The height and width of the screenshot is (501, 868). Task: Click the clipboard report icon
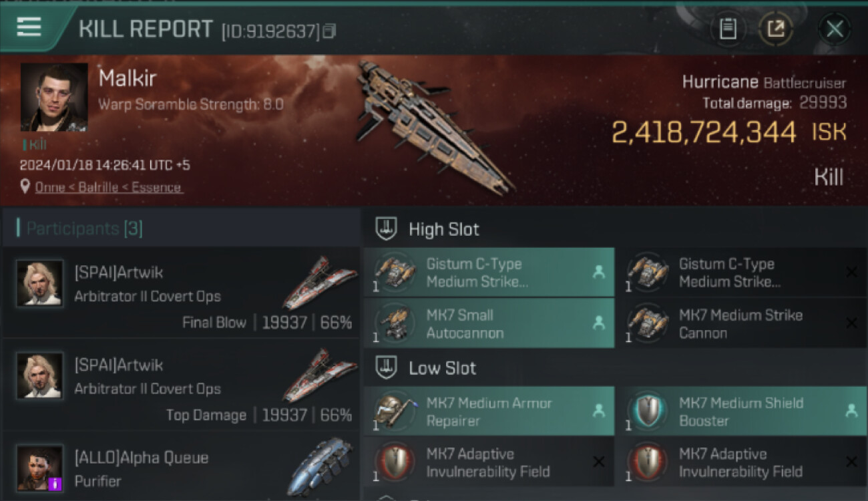(728, 29)
